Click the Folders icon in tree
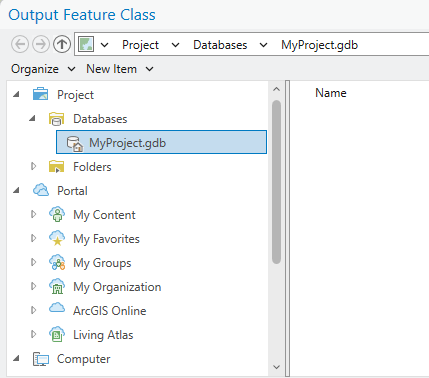Viewport: 429px width, 378px height. (57, 166)
